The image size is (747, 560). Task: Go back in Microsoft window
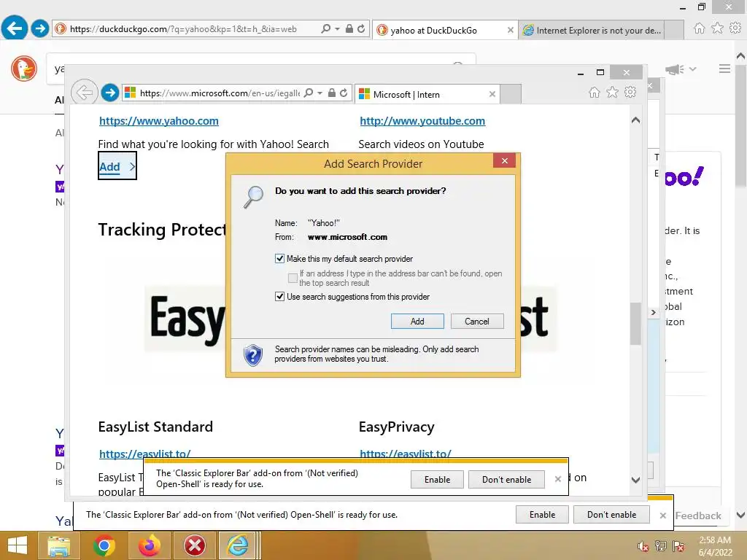pos(85,92)
